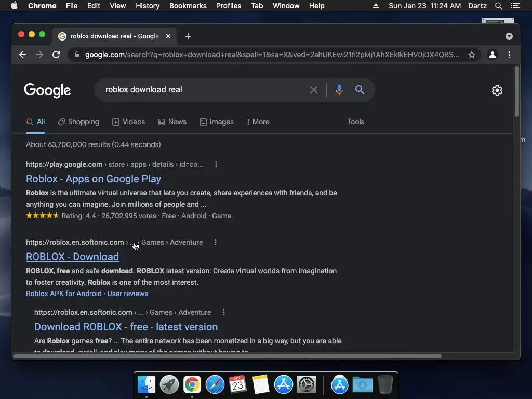Open the Edit menu

click(x=94, y=6)
